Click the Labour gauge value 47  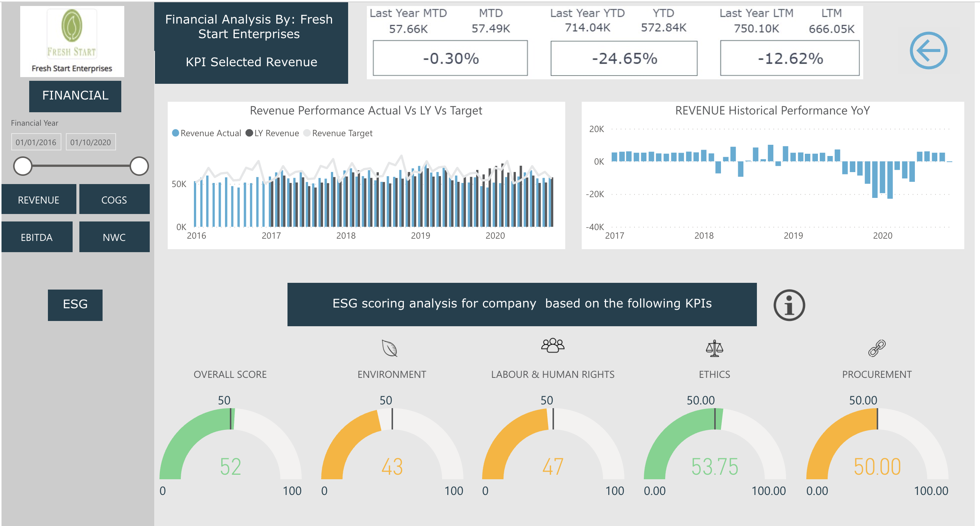pos(553,466)
